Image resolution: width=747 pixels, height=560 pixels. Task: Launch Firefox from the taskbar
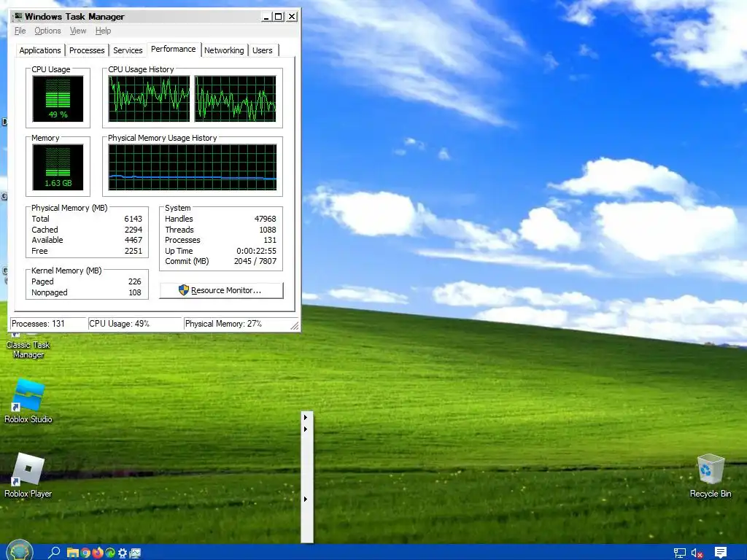tap(98, 553)
